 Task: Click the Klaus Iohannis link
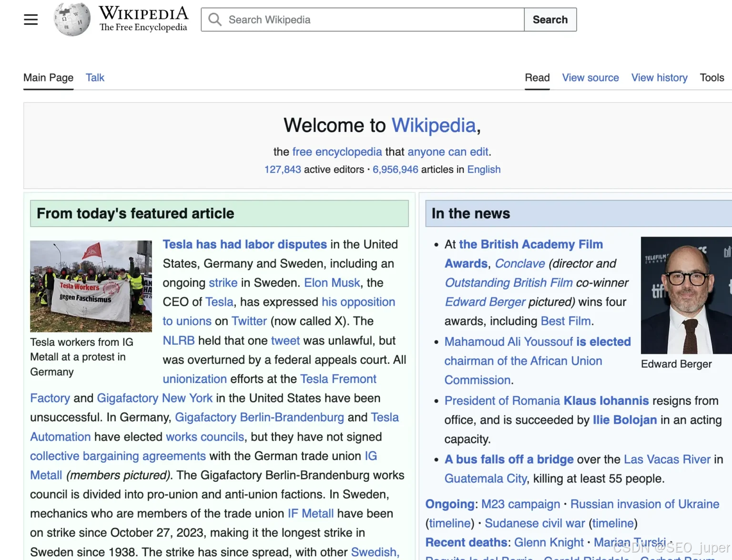tap(606, 400)
